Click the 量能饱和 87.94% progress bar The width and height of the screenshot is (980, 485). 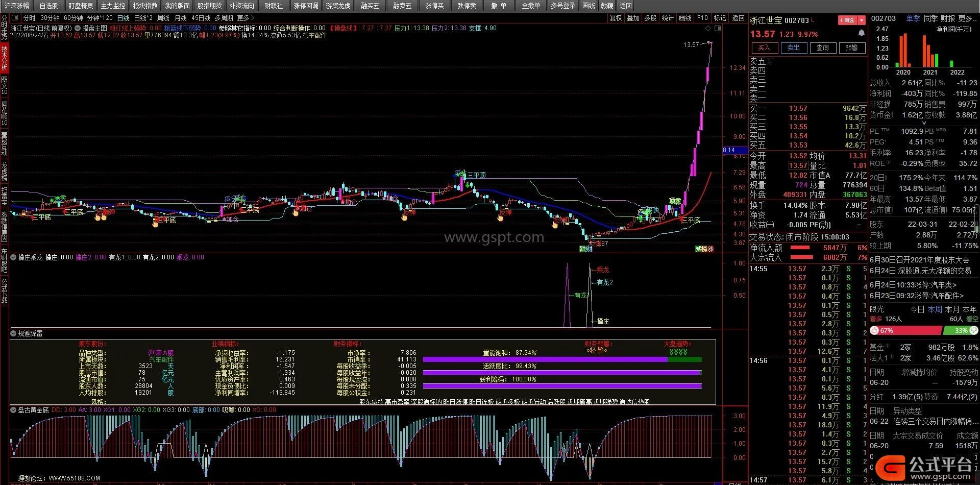point(562,359)
